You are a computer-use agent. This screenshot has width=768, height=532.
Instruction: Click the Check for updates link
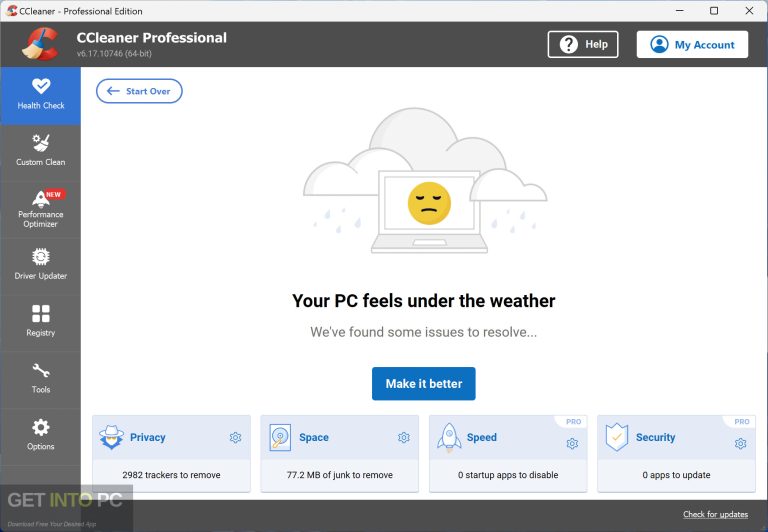point(716,514)
